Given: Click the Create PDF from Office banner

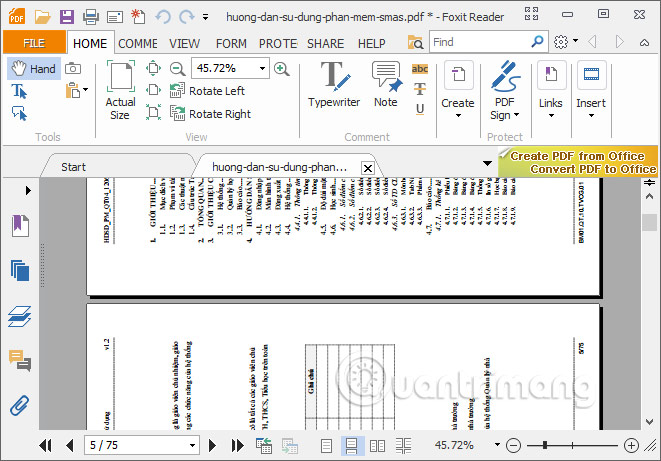Looking at the screenshot, I should click(578, 162).
